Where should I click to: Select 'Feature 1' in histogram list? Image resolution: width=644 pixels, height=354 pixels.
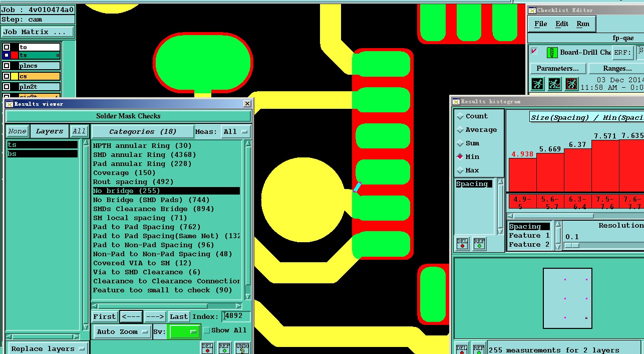pyautogui.click(x=529, y=236)
